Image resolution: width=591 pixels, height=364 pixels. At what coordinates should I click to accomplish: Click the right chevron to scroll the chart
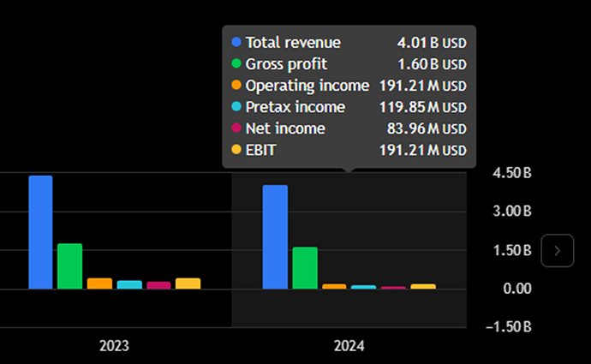(x=558, y=251)
